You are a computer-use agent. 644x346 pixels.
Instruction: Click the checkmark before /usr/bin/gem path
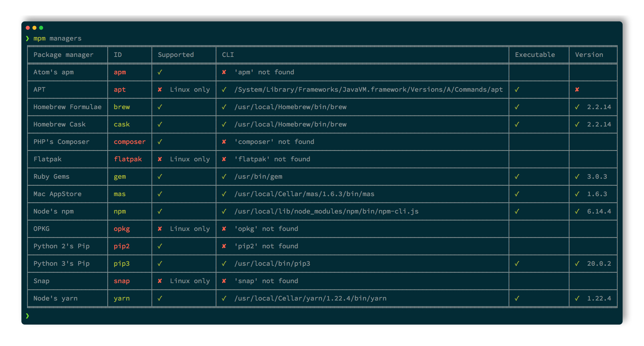224,177
